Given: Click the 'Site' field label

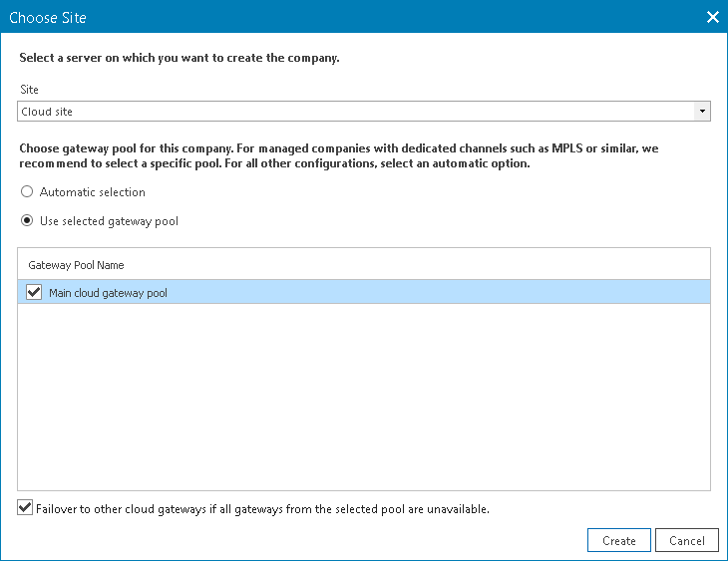Looking at the screenshot, I should click(x=30, y=90).
